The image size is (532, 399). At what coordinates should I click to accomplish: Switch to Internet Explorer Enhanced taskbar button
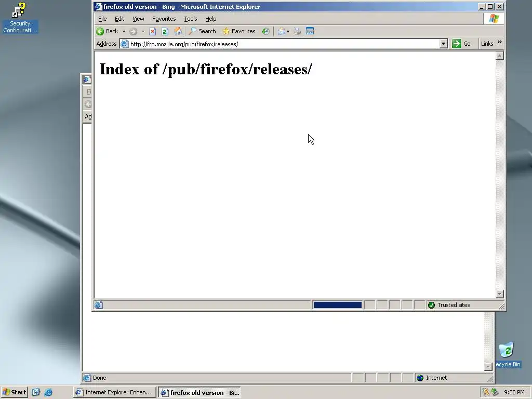coord(115,392)
